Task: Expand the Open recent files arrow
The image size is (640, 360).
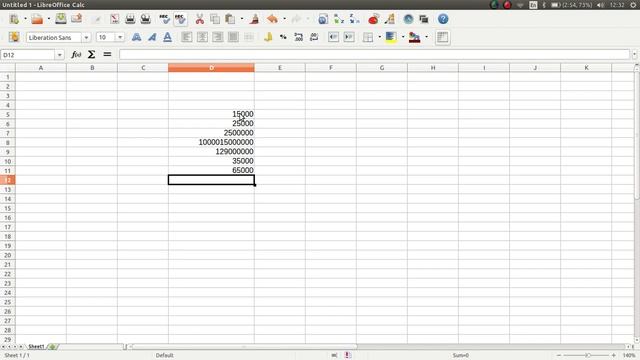Action: pos(49,19)
